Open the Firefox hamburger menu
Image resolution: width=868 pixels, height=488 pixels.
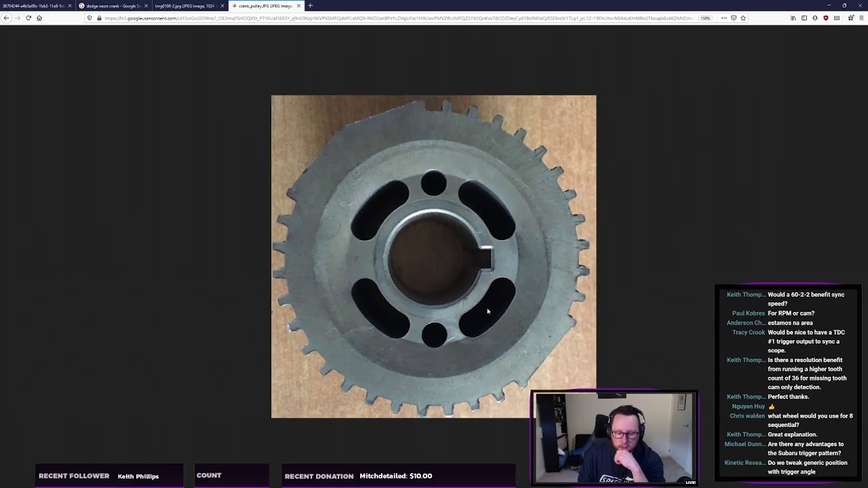click(861, 18)
